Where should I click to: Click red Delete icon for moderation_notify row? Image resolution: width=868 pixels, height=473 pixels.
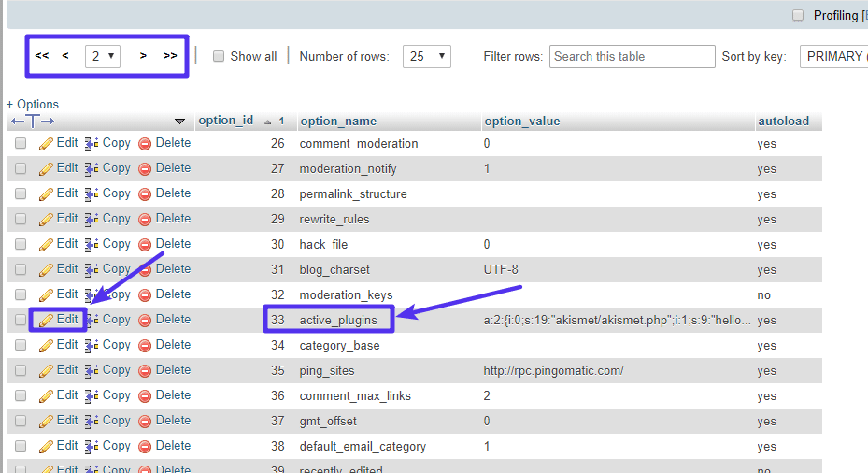coord(145,169)
